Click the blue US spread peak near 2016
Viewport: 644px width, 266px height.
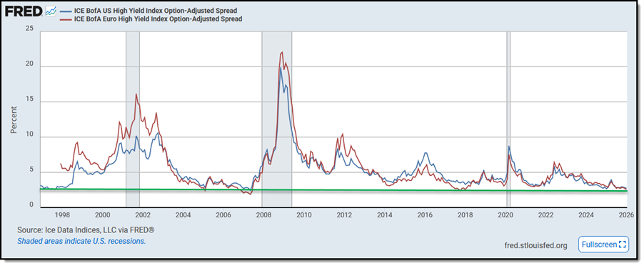426,153
